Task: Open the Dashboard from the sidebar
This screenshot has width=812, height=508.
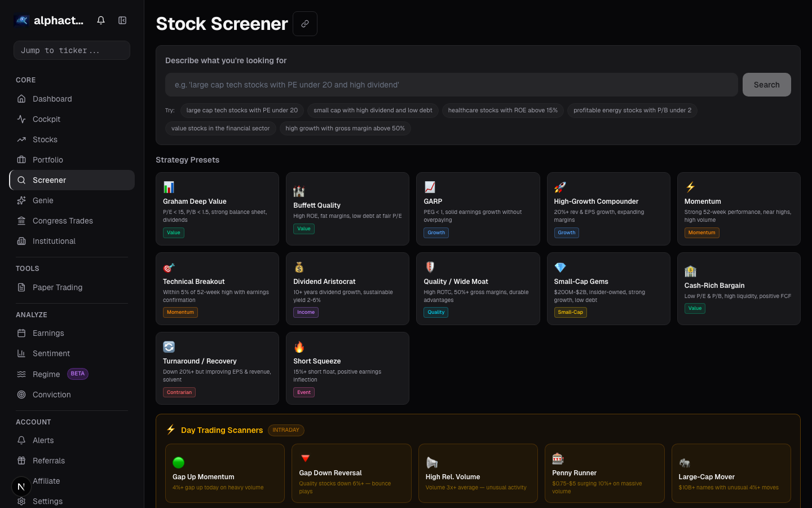Action: 52,99
